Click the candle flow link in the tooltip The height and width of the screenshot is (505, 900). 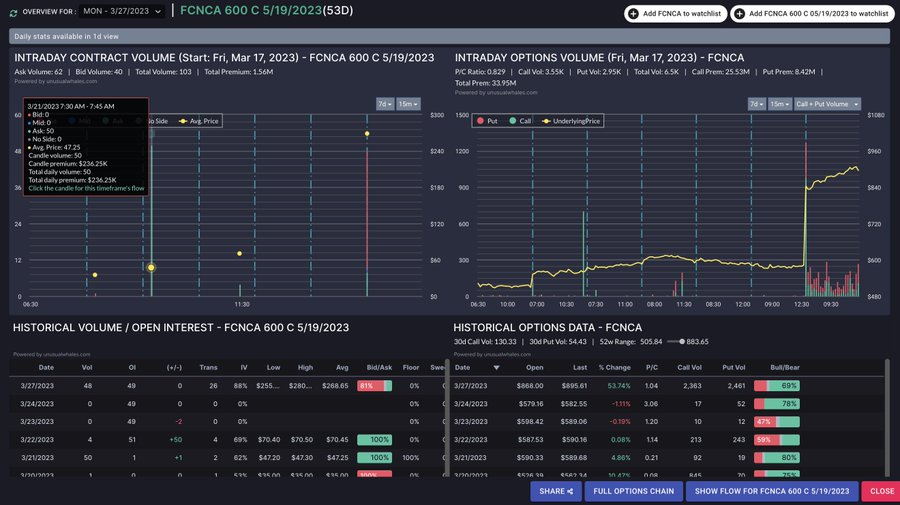86,188
